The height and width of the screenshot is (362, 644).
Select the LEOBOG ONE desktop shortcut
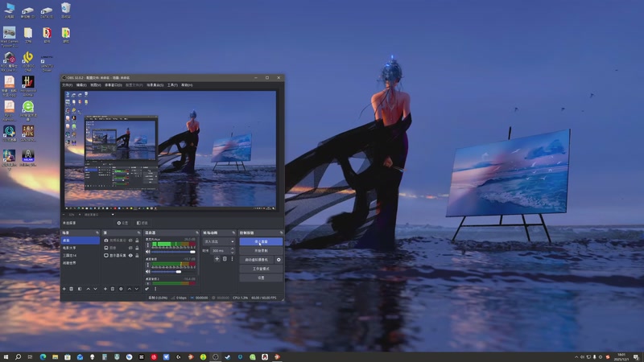point(28,62)
